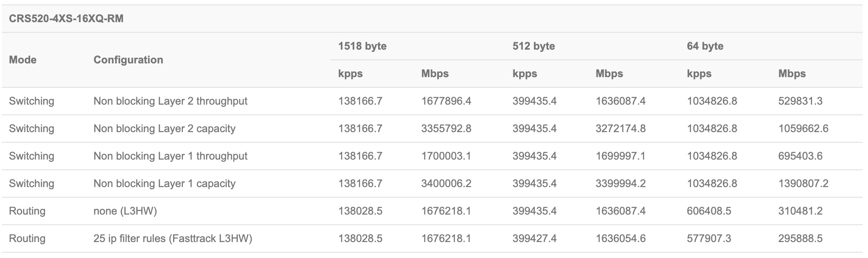Select the Non blocking Layer 2 capacity cell

(x=164, y=129)
